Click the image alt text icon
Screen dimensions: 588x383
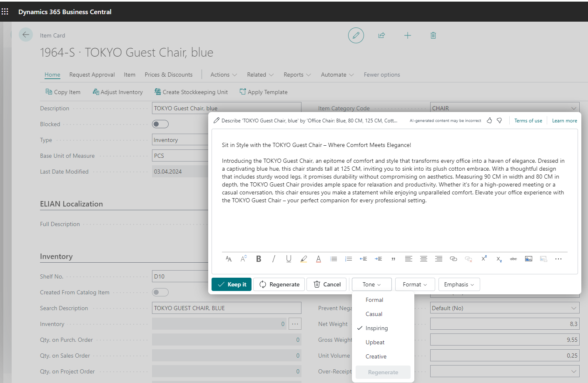point(543,259)
